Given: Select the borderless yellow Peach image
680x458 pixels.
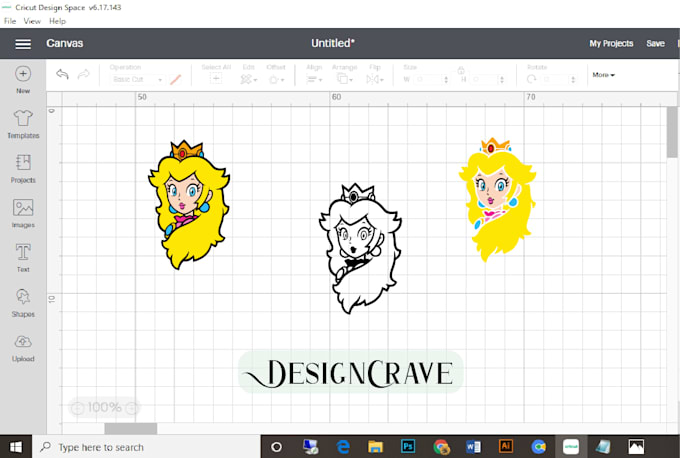Looking at the screenshot, I should click(498, 200).
